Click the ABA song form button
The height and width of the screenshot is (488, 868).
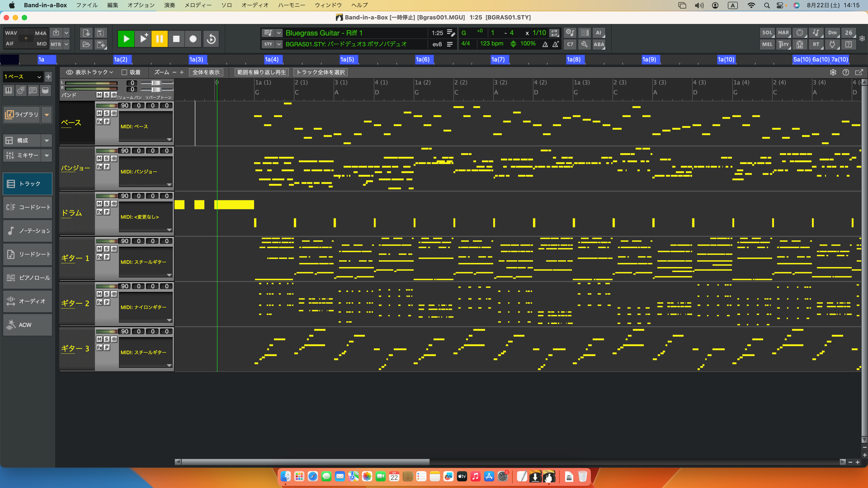tap(598, 44)
